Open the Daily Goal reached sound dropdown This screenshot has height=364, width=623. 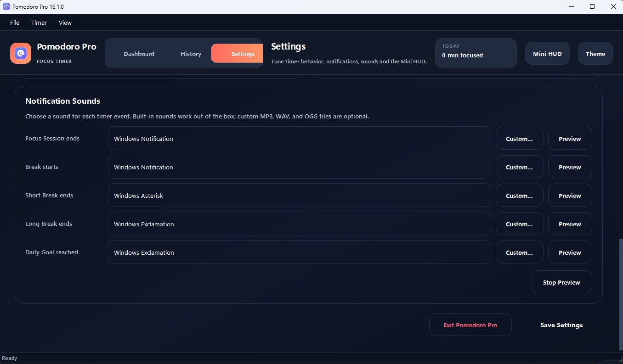[x=300, y=252]
